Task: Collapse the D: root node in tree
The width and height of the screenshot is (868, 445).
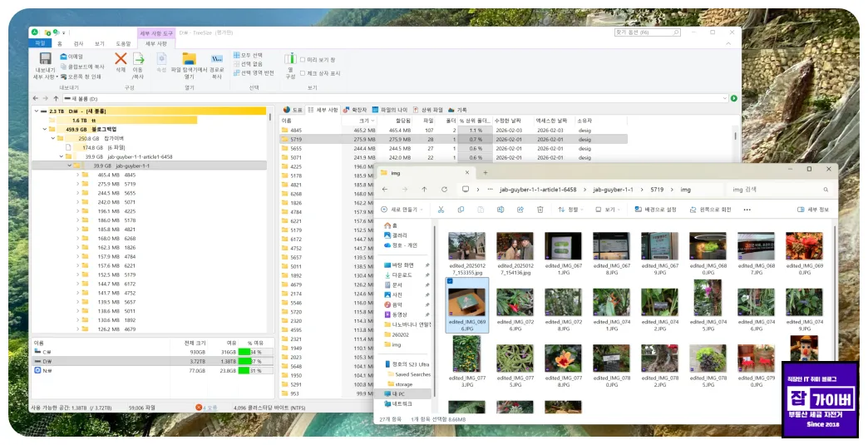Action: [x=37, y=111]
